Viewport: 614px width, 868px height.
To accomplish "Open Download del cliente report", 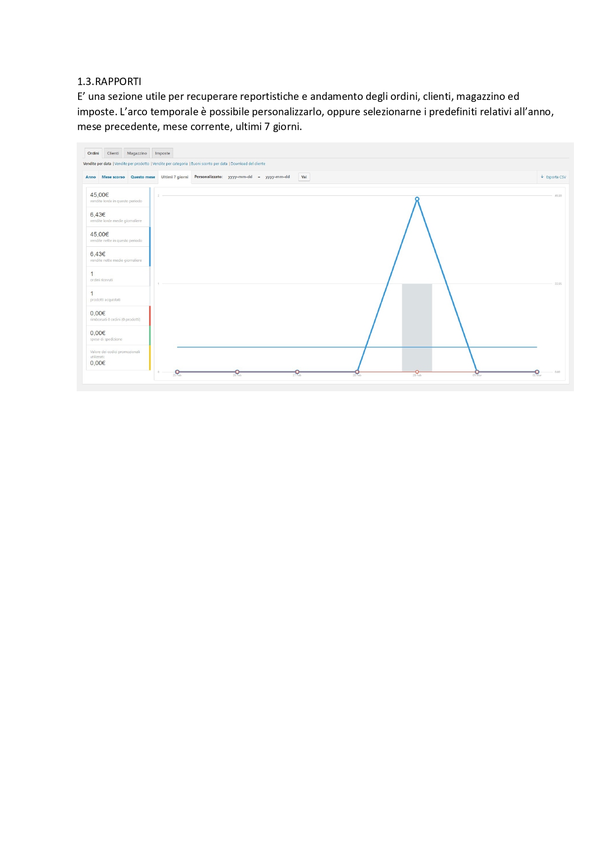I will click(x=248, y=164).
